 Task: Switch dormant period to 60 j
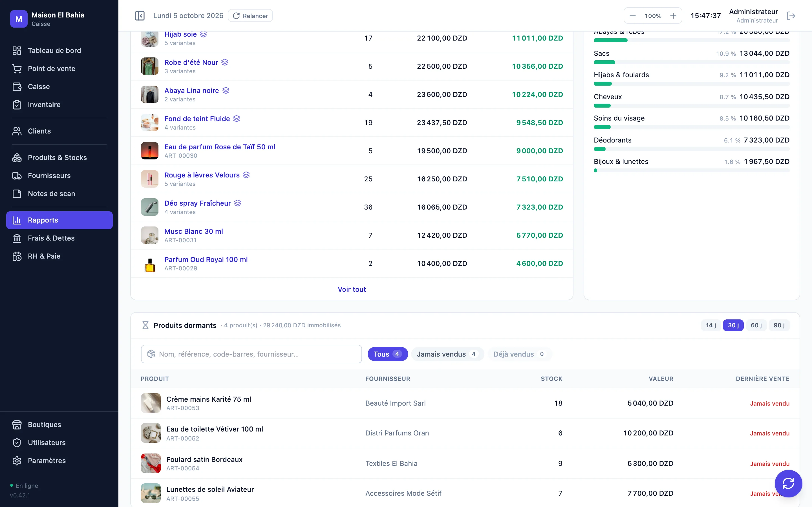756,325
